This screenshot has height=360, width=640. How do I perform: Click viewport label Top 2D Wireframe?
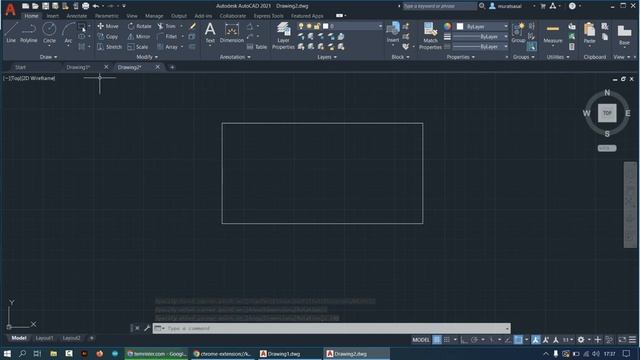point(30,78)
